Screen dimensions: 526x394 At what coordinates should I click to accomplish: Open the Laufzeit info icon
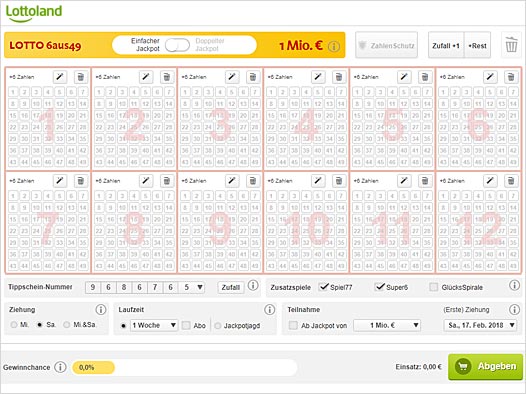269,309
